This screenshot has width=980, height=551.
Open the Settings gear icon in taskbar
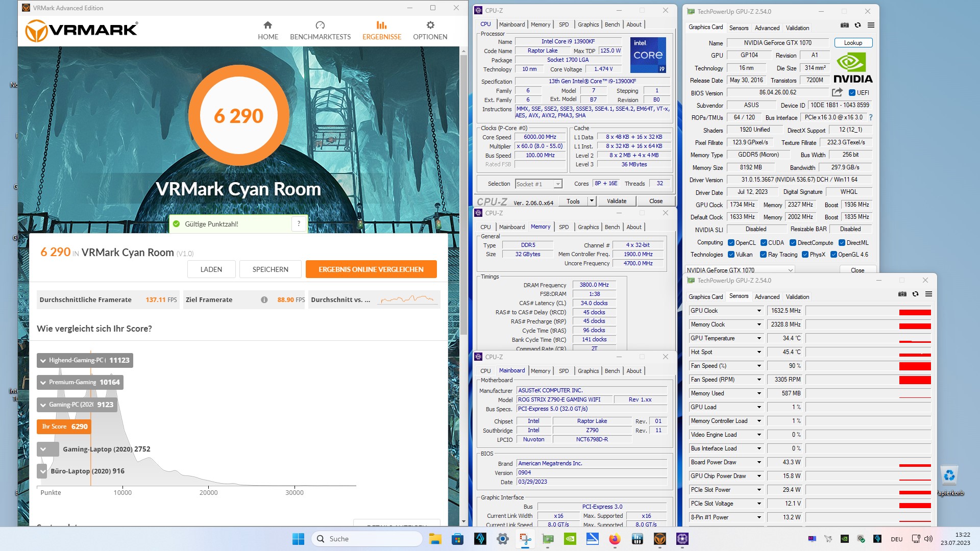pyautogui.click(x=503, y=539)
